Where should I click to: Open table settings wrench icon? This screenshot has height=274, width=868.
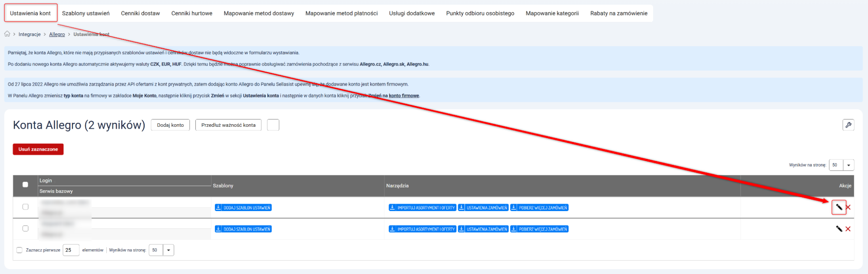(x=848, y=125)
